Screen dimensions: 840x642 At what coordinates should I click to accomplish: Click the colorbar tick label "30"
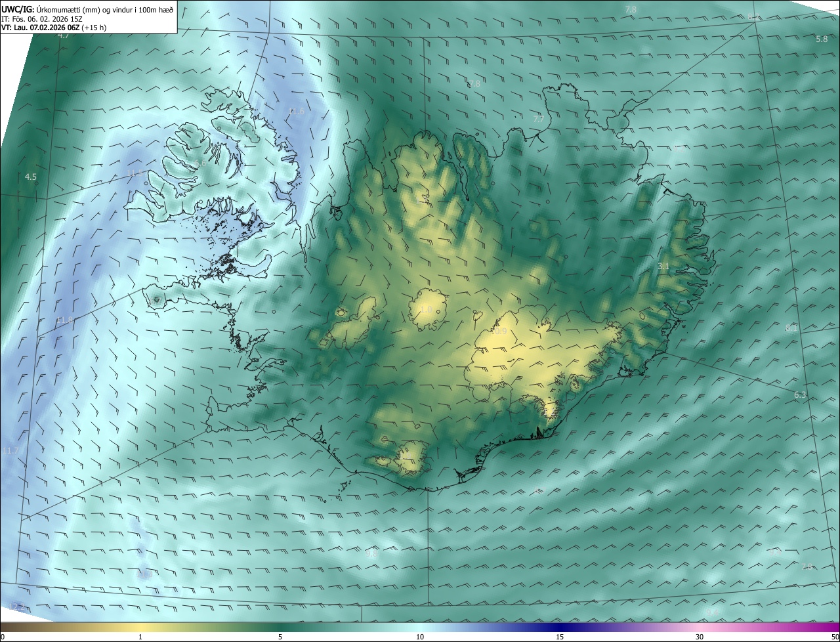click(x=700, y=637)
